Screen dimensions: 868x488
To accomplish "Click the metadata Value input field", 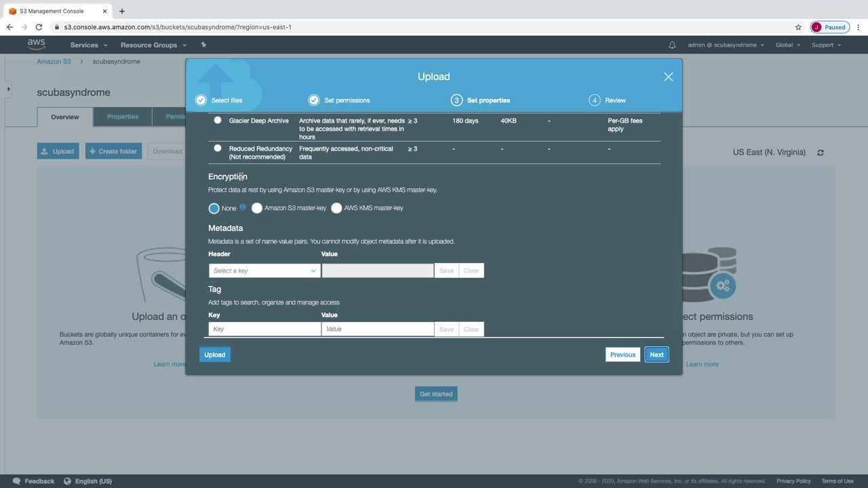I will (378, 270).
